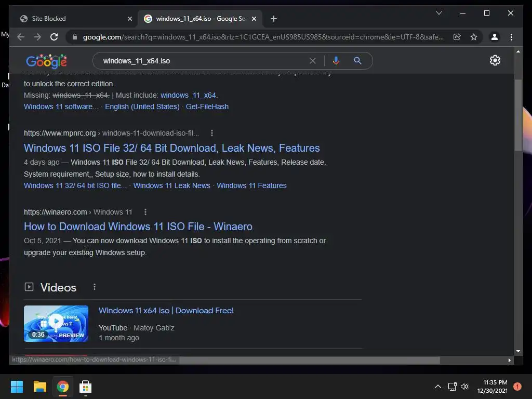The image size is (532, 399).
Task: Share this page using the share icon
Action: tap(457, 37)
